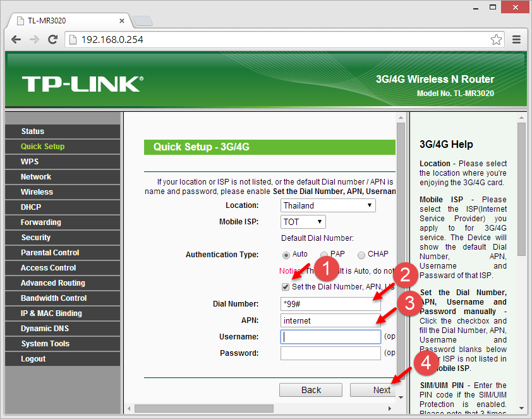Open Advanced Routing menu
Viewport: 532px width, 419px height.
tap(63, 283)
